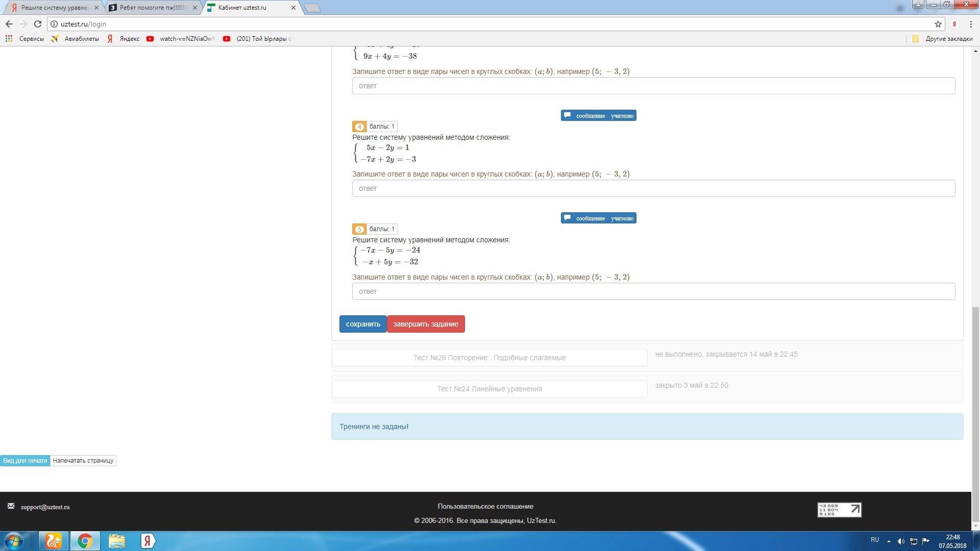The width and height of the screenshot is (980, 551).
Task: Click сообщение учителю for question 5
Action: [x=598, y=218]
